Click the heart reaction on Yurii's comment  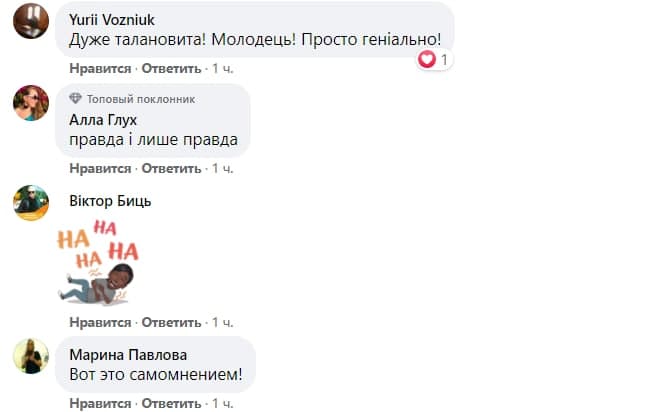click(x=427, y=60)
